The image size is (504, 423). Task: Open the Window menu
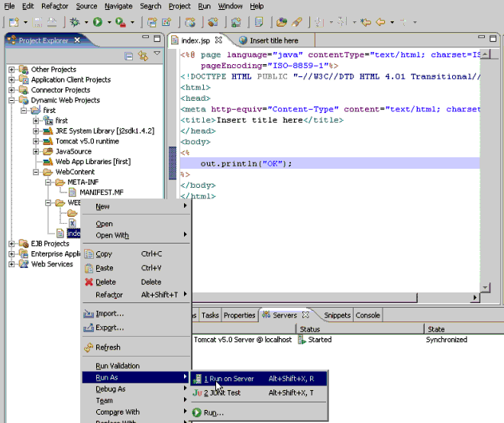(230, 6)
